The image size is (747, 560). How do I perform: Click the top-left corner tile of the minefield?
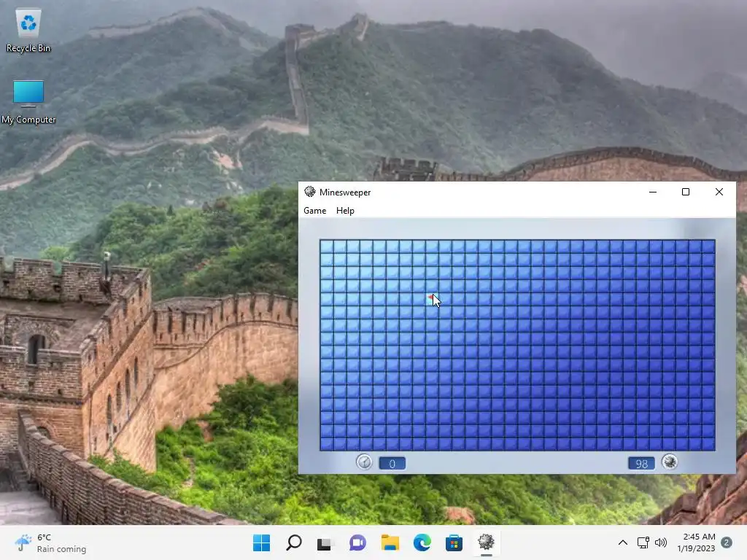tap(327, 246)
